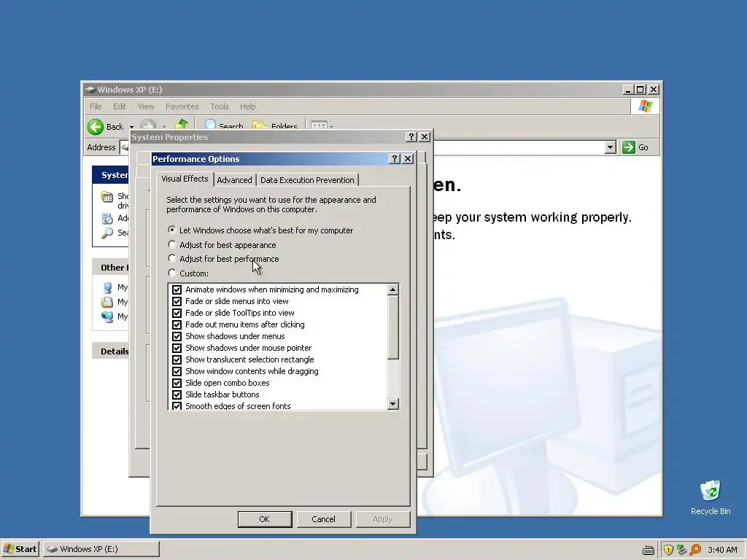
Task: Click Cancel in Performance Options
Action: (323, 519)
